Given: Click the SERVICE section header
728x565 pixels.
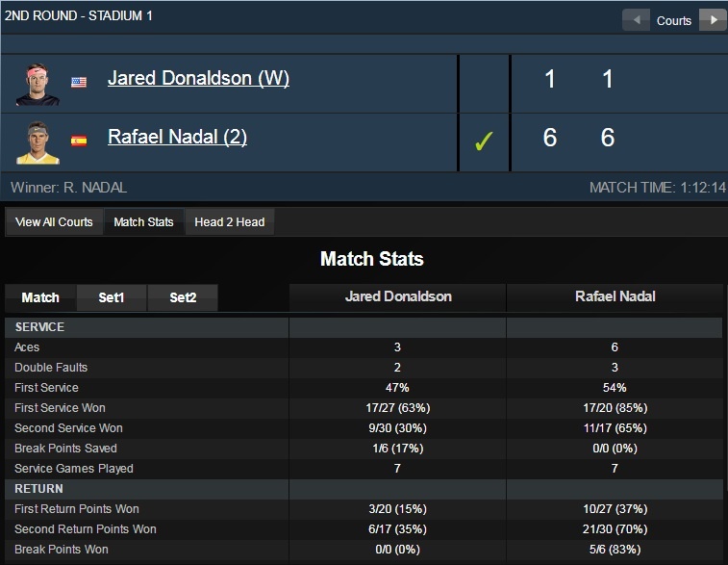Looking at the screenshot, I should tap(40, 327).
